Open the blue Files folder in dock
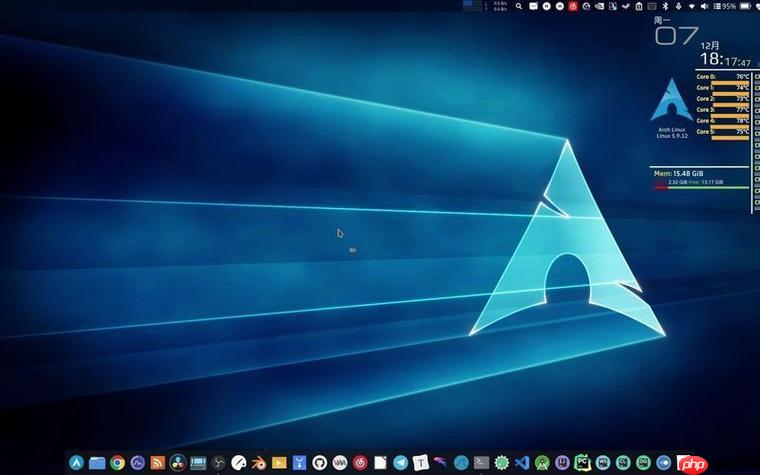 (97, 463)
